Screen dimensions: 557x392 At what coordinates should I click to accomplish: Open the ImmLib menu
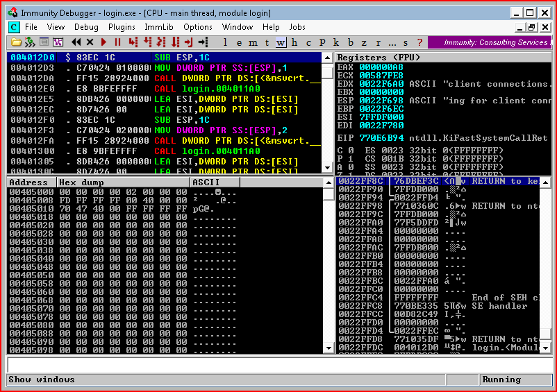(x=159, y=27)
